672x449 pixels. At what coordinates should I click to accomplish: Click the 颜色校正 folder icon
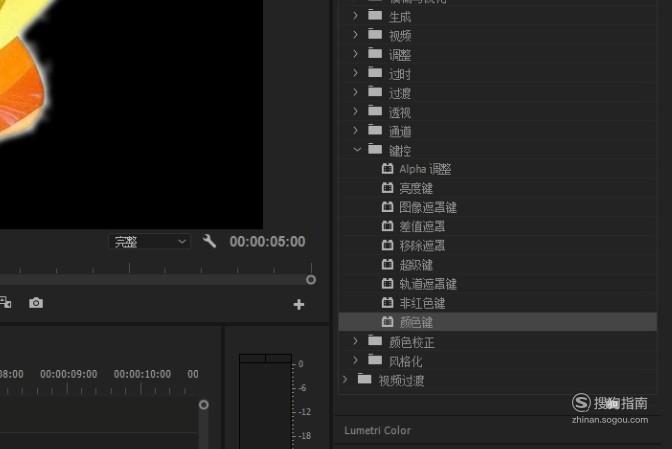pyautogui.click(x=375, y=341)
